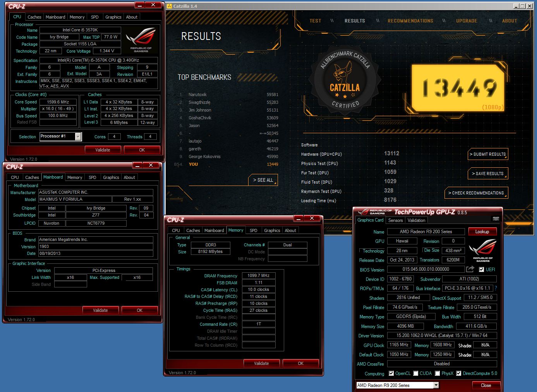537x392 pixels.
Task: Enable the CUDA computing checkbox
Action: [415, 373]
